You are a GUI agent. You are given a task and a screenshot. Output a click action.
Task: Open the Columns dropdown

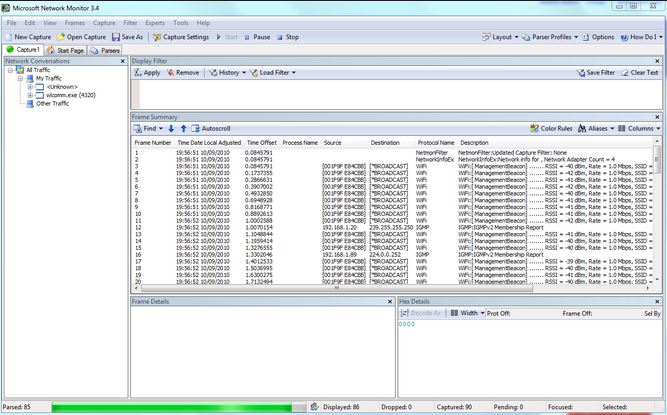tap(639, 128)
